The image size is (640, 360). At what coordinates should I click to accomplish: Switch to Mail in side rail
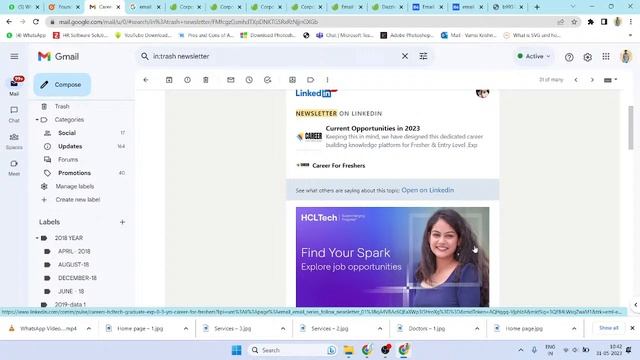pos(14,87)
